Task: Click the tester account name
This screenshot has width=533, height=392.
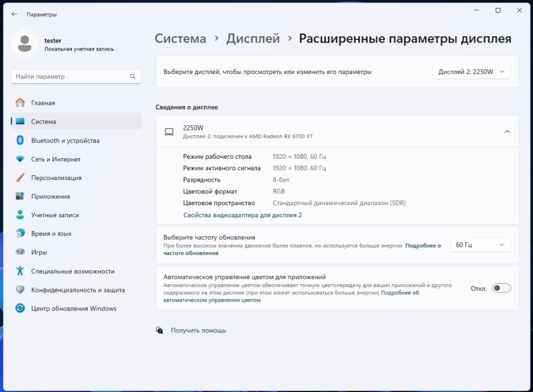Action: coord(53,40)
